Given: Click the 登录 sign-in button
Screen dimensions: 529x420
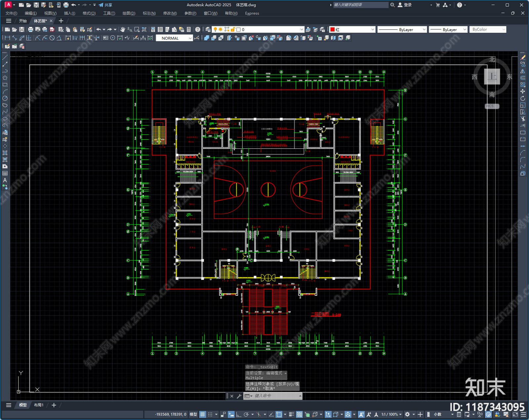Looking at the screenshot, I should point(405,5).
